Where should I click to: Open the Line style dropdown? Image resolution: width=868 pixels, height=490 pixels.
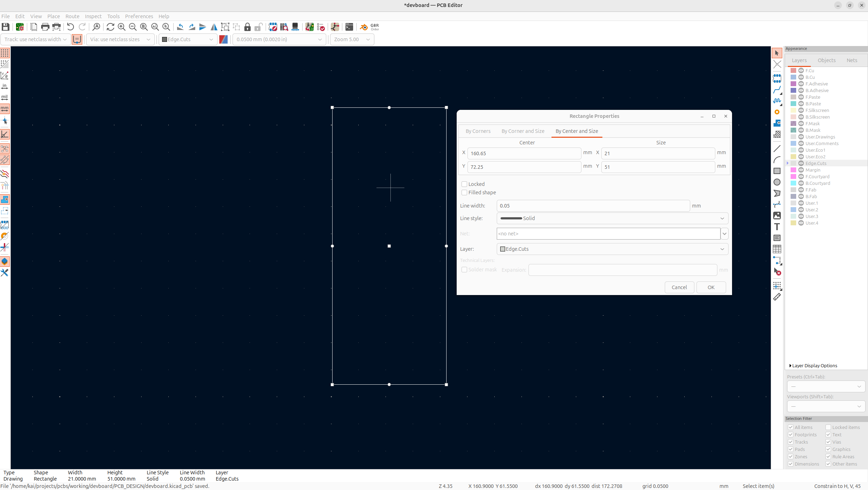click(612, 218)
